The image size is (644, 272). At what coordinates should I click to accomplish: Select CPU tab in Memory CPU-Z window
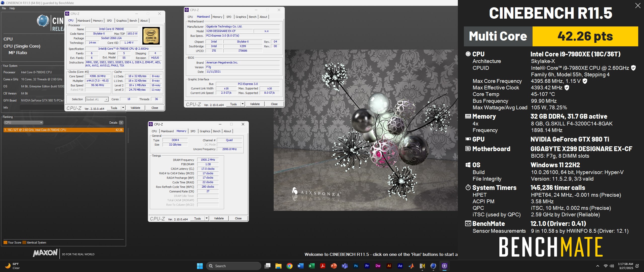(154, 131)
